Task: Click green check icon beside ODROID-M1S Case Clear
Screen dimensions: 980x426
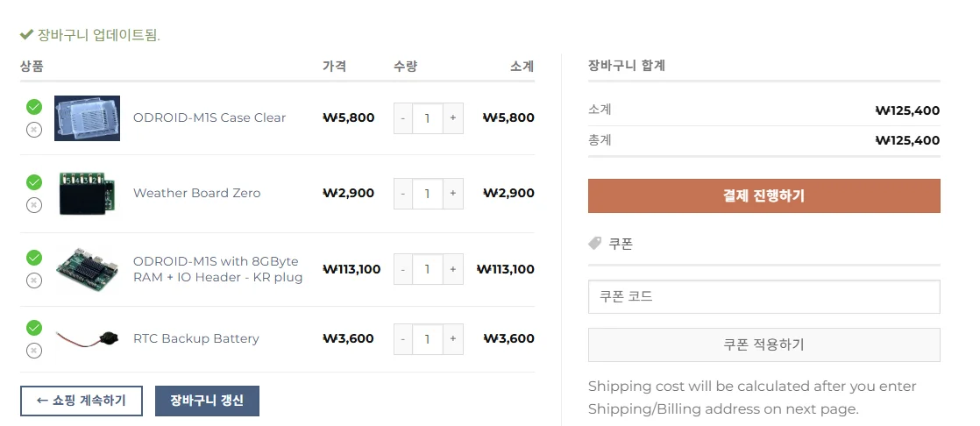Action: (x=34, y=107)
